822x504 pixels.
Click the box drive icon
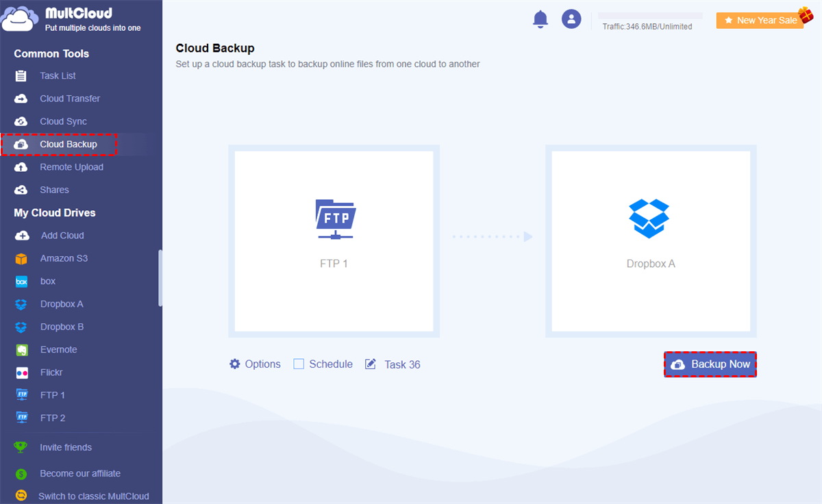point(21,281)
